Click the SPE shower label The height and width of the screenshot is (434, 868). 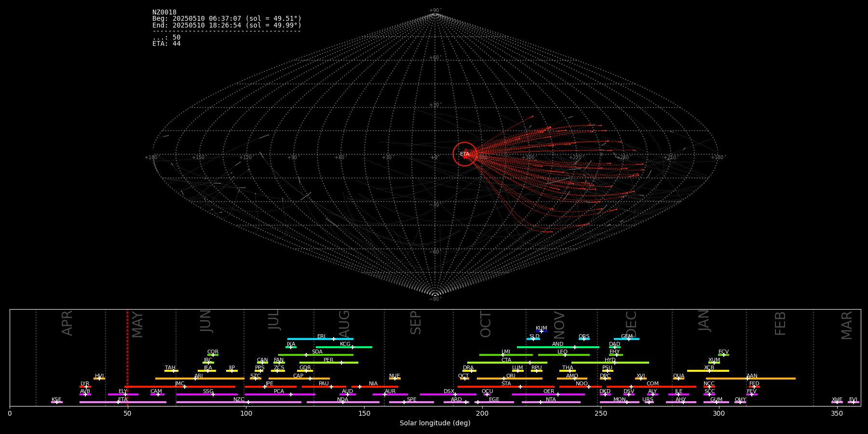(x=412, y=400)
